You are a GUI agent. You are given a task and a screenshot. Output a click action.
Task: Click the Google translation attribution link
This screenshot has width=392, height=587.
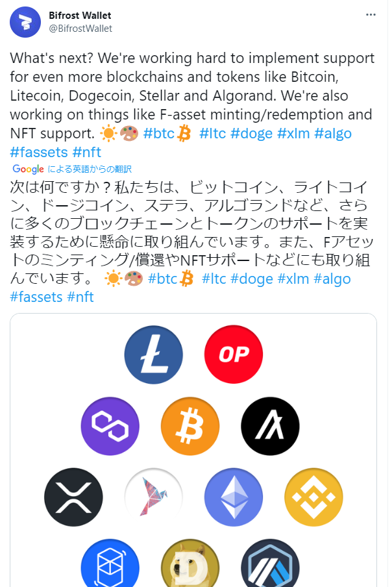(72, 169)
